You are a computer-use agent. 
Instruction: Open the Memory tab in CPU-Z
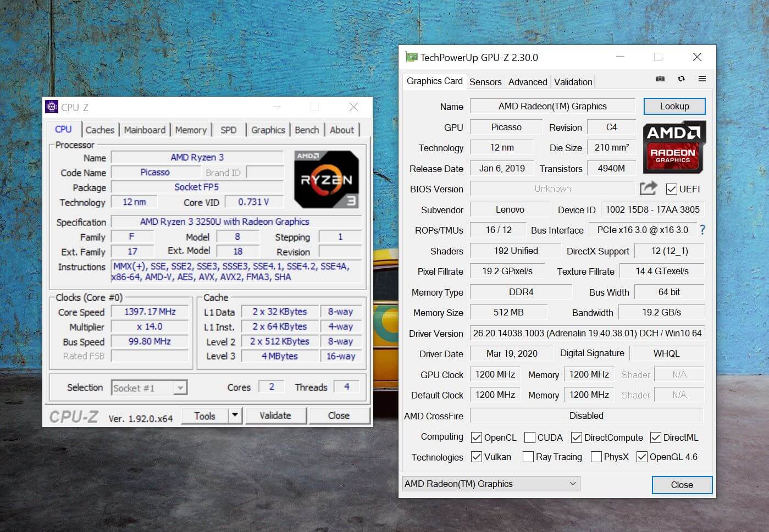click(x=191, y=130)
